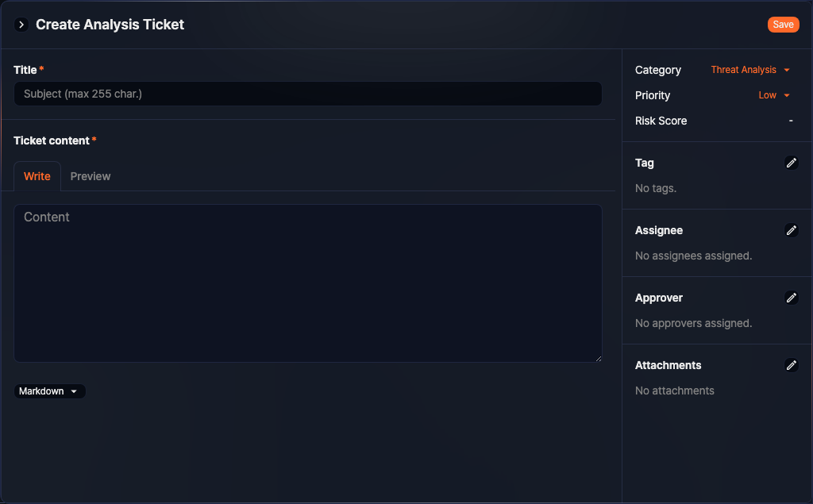Image resolution: width=813 pixels, height=504 pixels.
Task: Click the Category dropdown arrow icon
Action: [x=787, y=70]
